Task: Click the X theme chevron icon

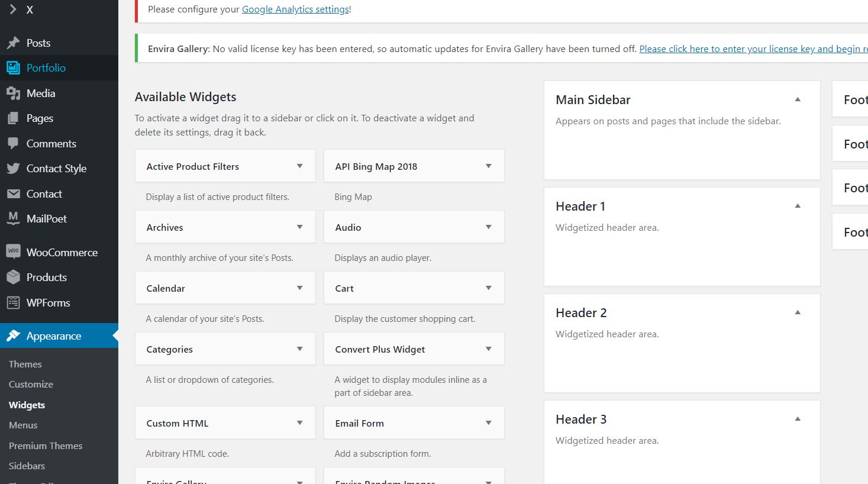Action: click(x=13, y=9)
